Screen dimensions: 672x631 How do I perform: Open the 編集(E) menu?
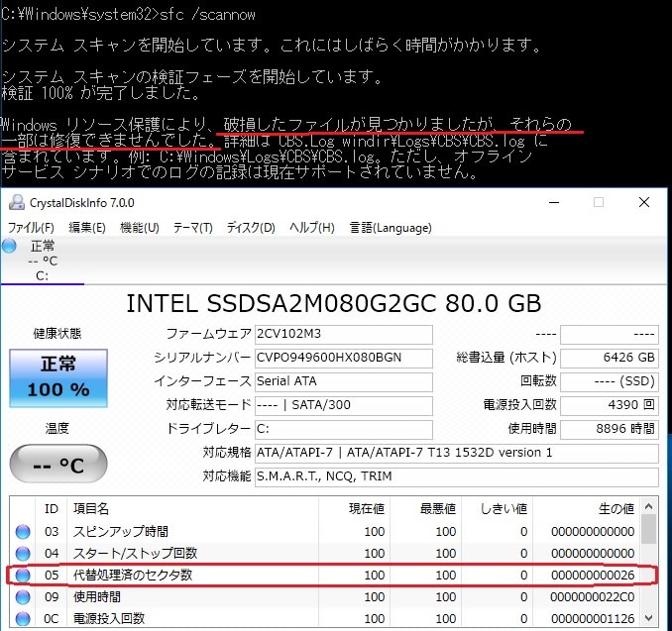point(87,228)
